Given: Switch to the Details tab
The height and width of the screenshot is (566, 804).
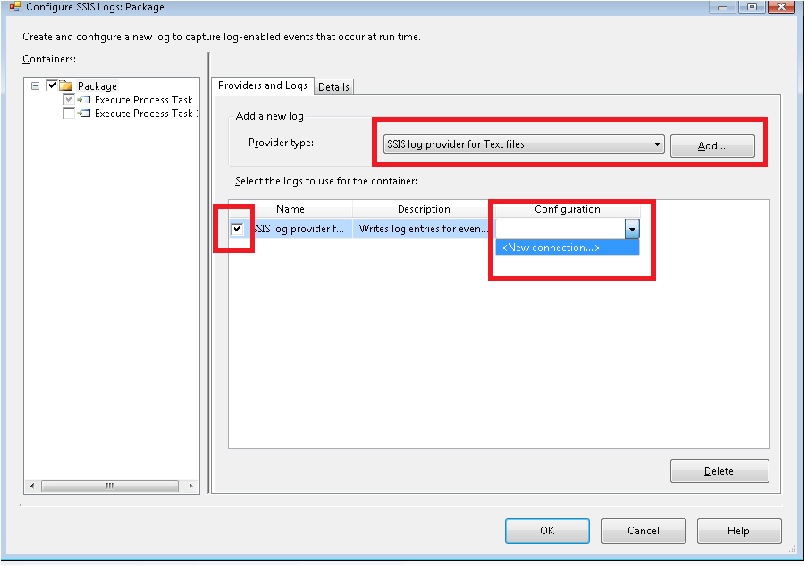Looking at the screenshot, I should (x=334, y=87).
